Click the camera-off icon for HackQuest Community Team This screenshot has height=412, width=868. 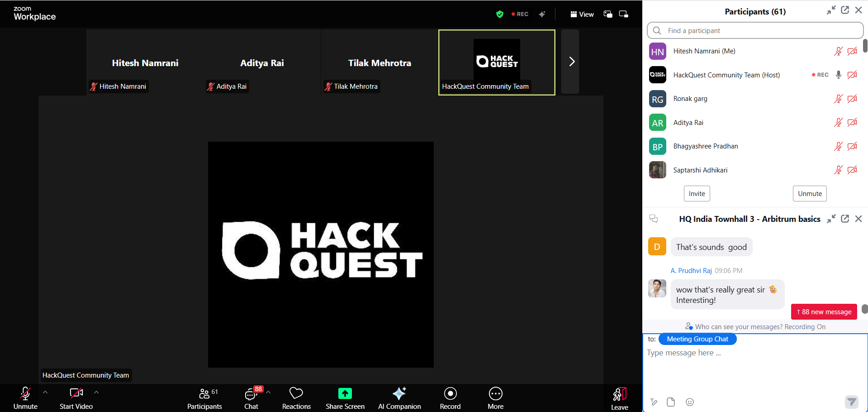tap(852, 75)
